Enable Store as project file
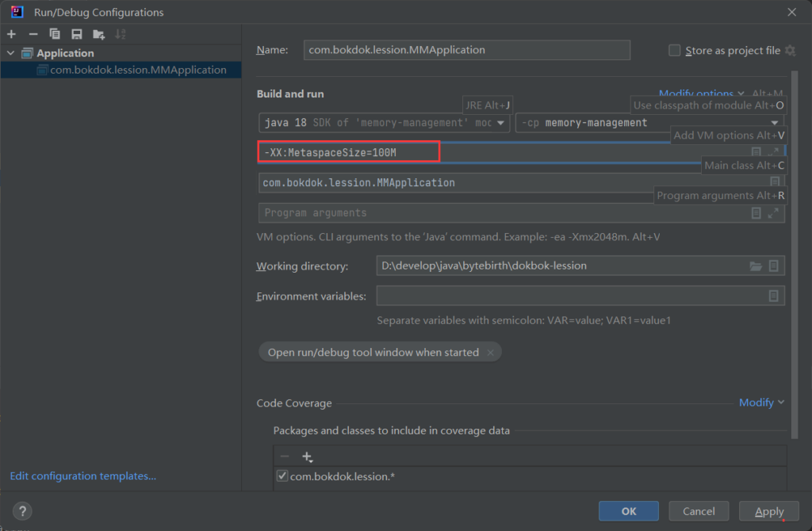This screenshot has height=531, width=812. click(x=674, y=50)
